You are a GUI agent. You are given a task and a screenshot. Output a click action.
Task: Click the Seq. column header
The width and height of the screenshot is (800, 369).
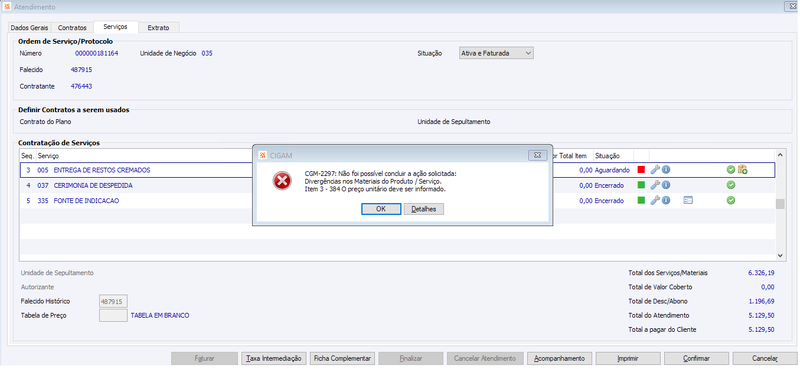[x=28, y=156]
